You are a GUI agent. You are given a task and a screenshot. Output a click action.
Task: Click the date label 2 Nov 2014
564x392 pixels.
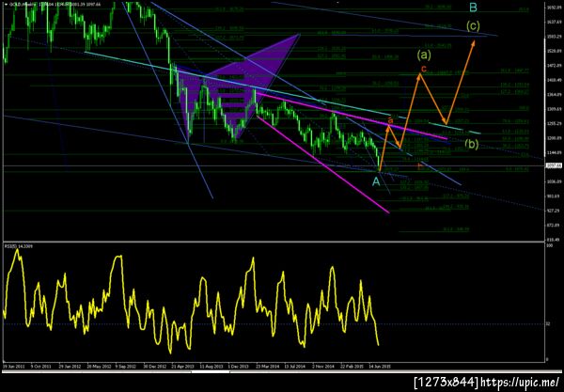pyautogui.click(x=324, y=367)
